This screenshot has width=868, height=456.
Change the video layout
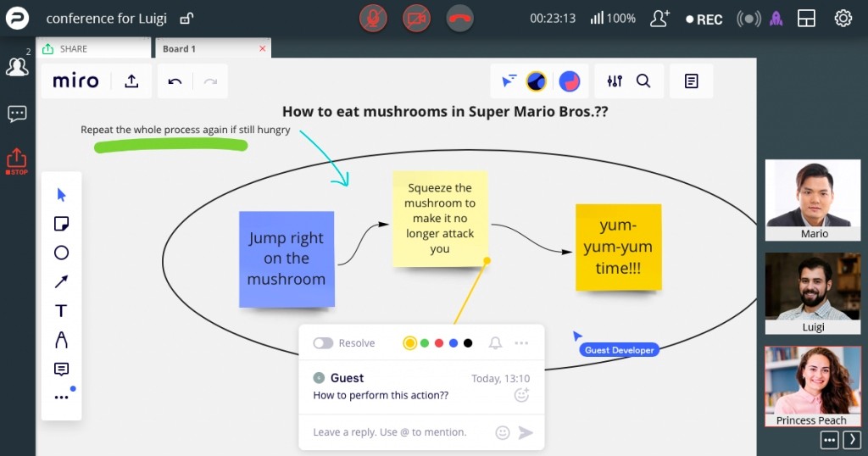pos(806,19)
